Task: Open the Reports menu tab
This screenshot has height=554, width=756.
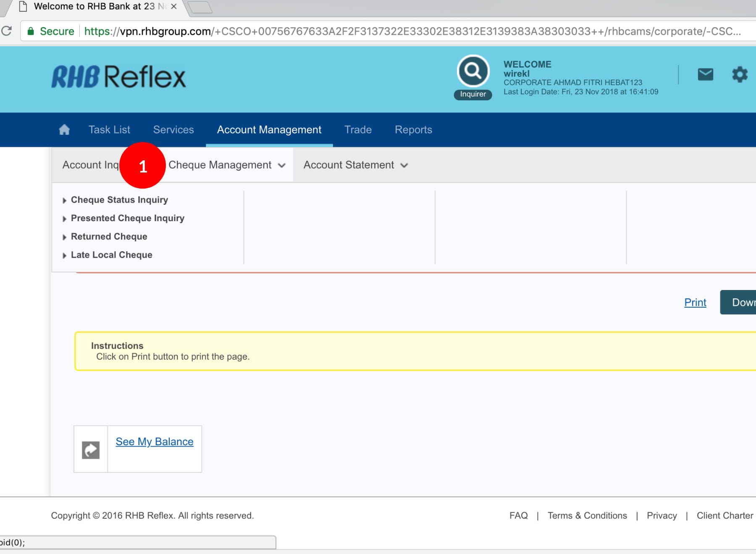Action: 413,130
